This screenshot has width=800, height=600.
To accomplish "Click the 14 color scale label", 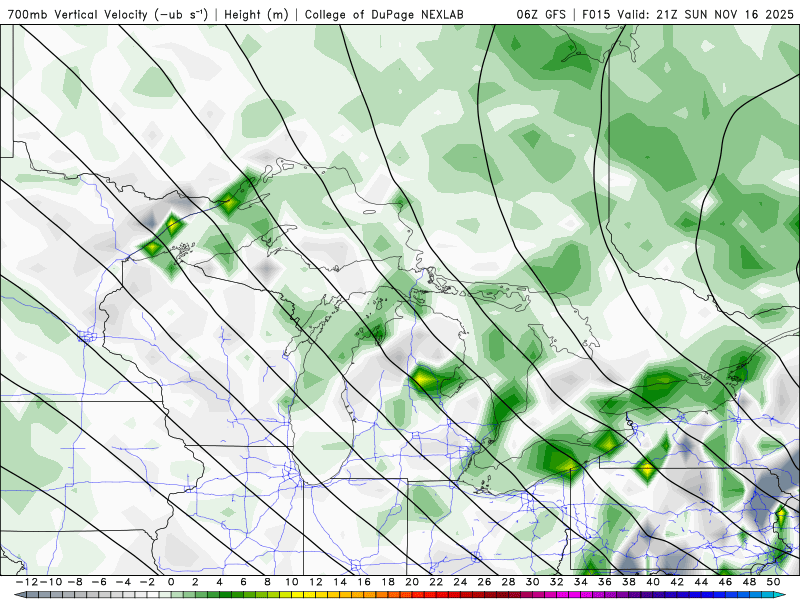I will [340, 582].
